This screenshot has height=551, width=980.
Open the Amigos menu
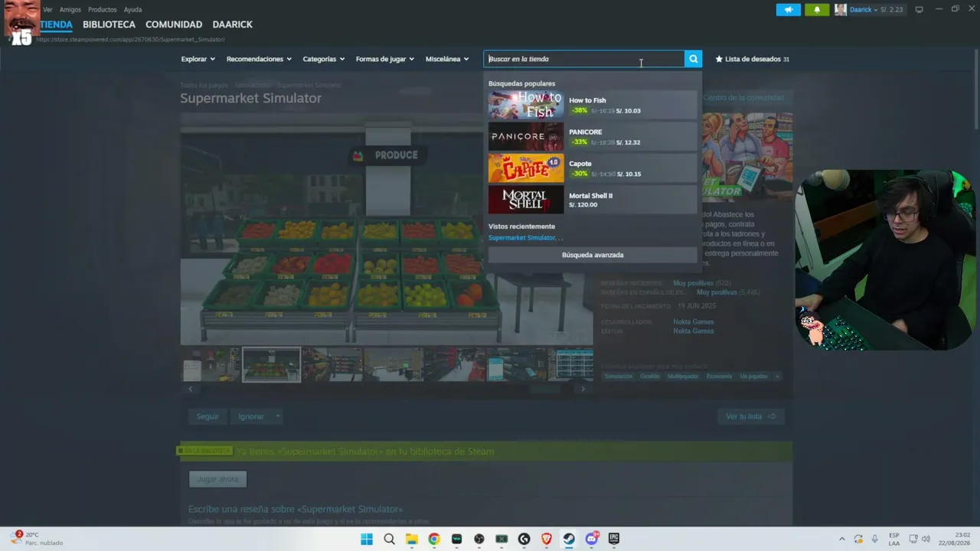click(x=70, y=10)
